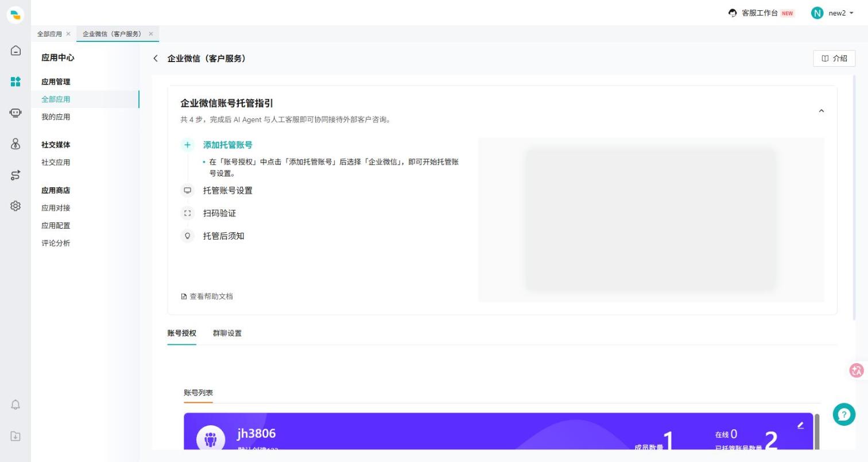Open the application center grid icon
Viewport: 868px width, 462px height.
pyautogui.click(x=15, y=82)
